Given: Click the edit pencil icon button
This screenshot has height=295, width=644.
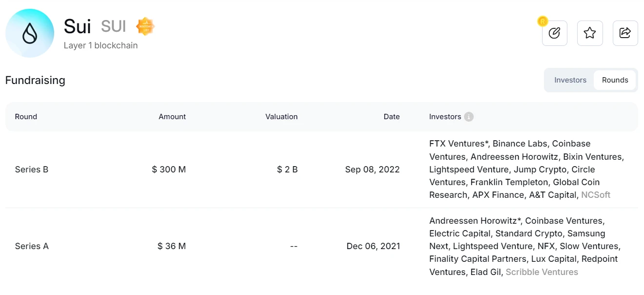Looking at the screenshot, I should (x=554, y=33).
